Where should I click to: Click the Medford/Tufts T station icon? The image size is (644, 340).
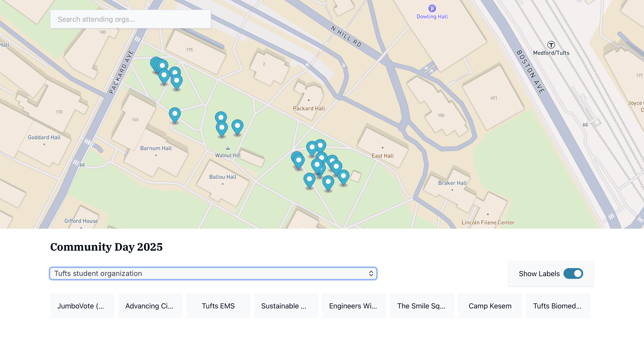551,45
